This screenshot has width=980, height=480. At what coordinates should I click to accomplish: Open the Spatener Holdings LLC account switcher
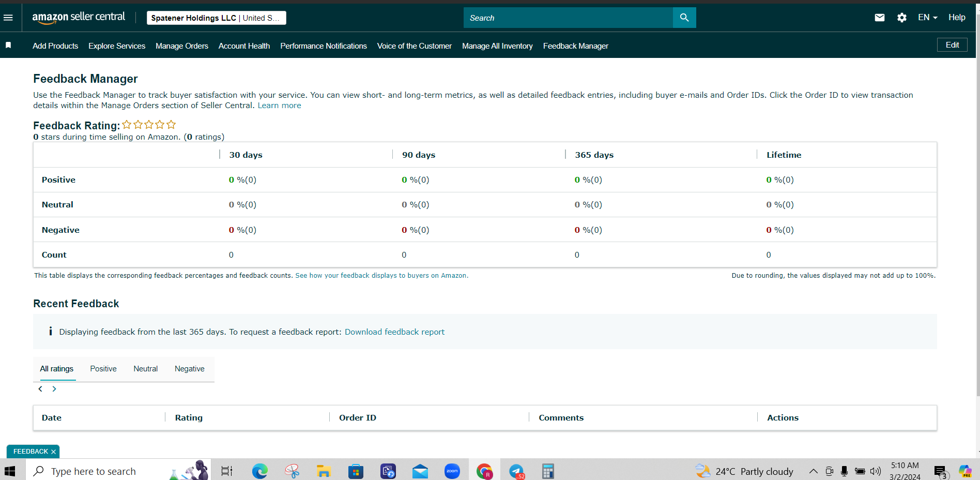[216, 18]
